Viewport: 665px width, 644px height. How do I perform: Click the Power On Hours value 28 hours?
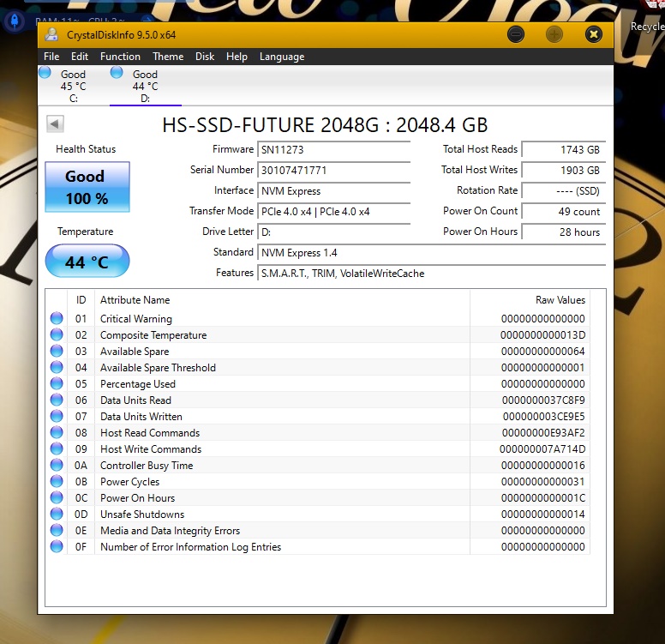(x=563, y=232)
